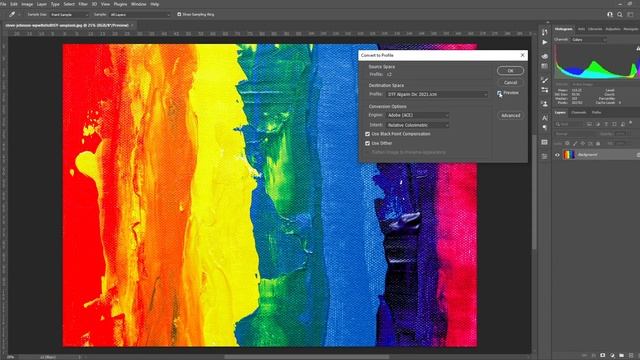Open the Plugins menu
Screen dimensions: 640x360
(120, 4)
